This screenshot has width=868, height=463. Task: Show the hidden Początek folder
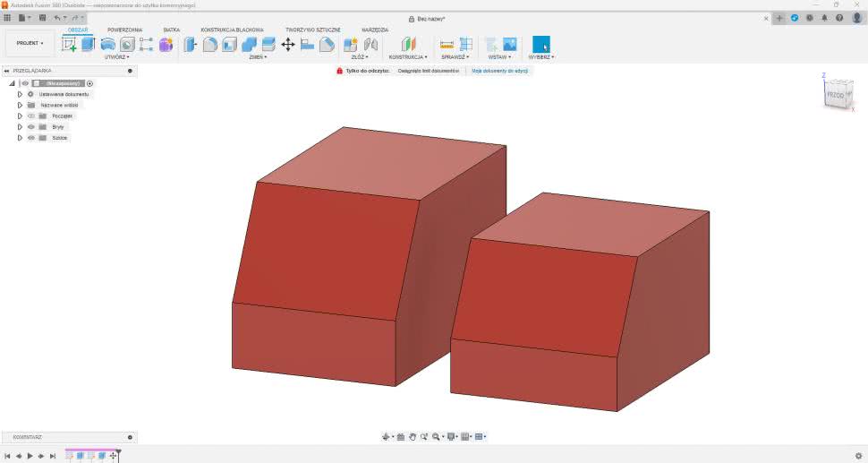pos(30,116)
